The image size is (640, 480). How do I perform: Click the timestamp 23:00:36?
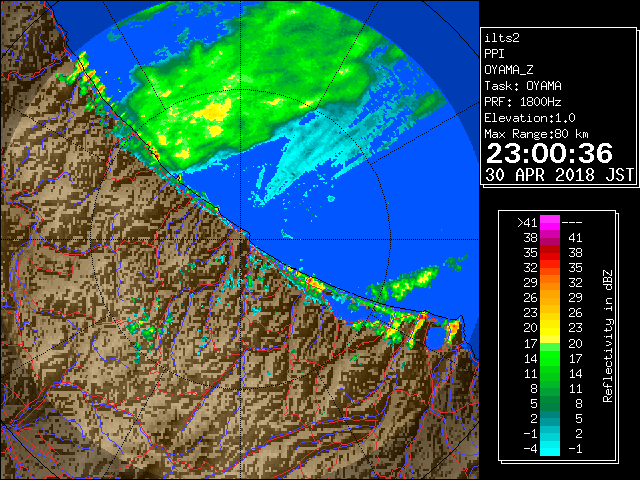549,153
